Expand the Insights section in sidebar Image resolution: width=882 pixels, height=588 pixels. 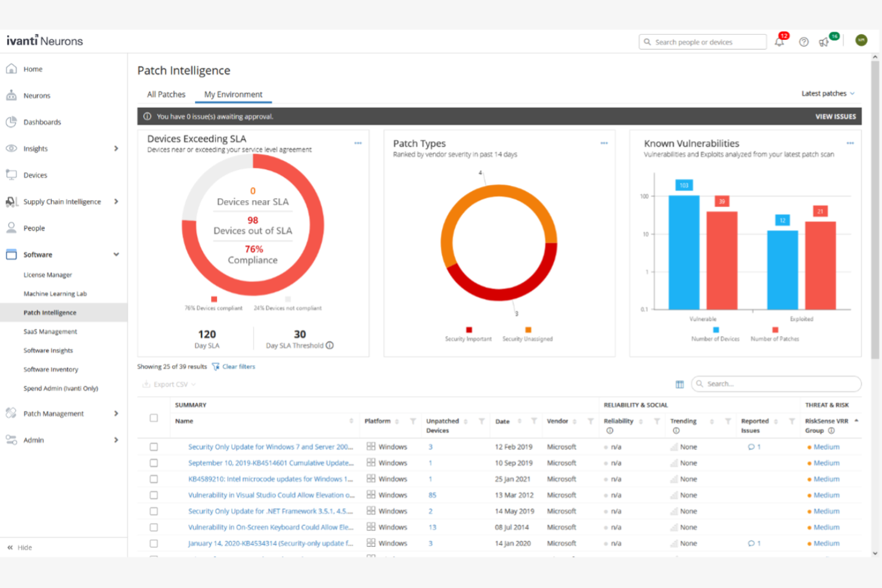tap(116, 148)
